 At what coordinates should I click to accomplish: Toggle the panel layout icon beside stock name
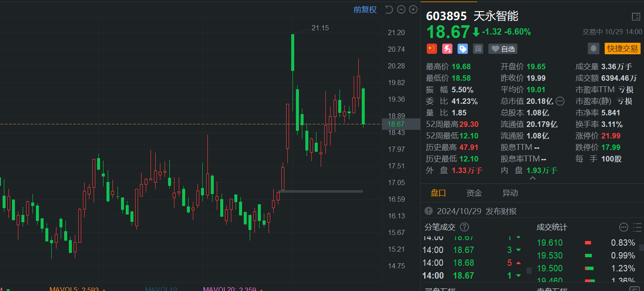point(636,17)
